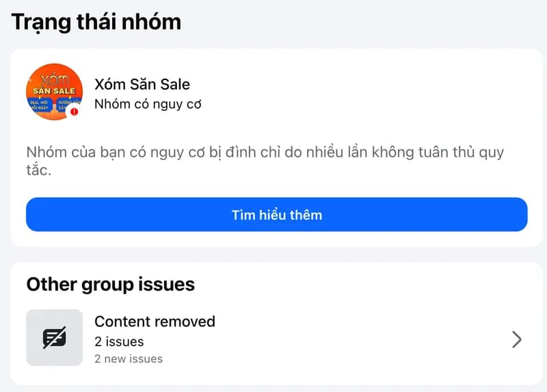The image size is (547, 392).
Task: Click the Xóm logo text in avatar
Action: [x=55, y=77]
